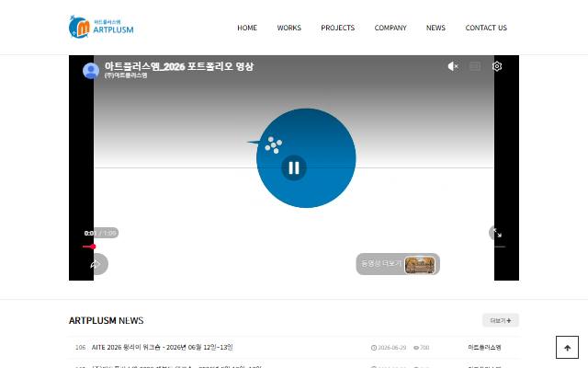Open the video title link
Viewport: 588px width, 368px height.
pyautogui.click(x=179, y=66)
